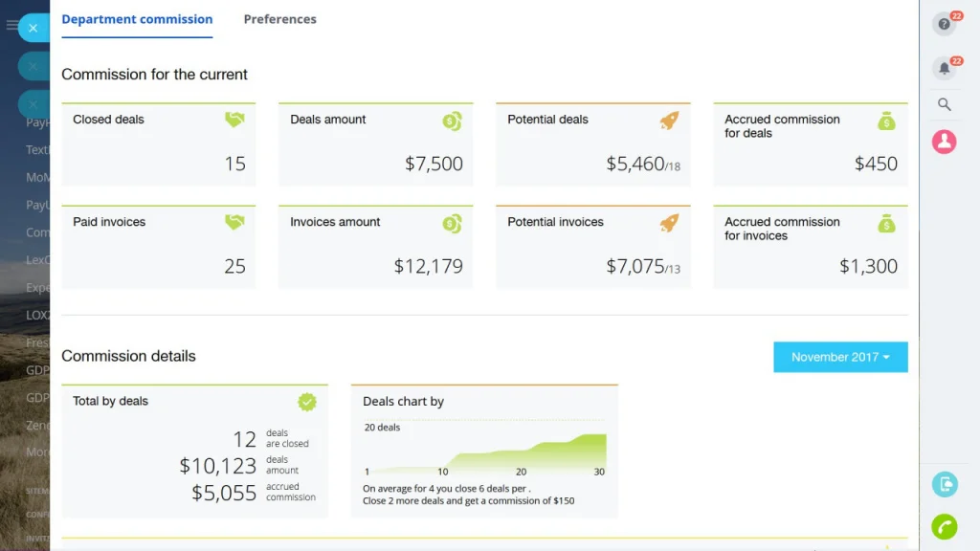Click the green phone call icon

(945, 527)
